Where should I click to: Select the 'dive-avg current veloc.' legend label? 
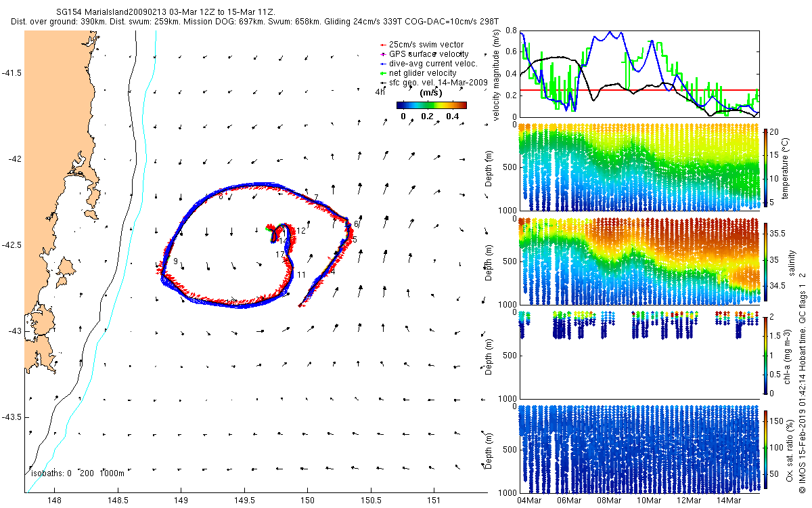pos(434,63)
